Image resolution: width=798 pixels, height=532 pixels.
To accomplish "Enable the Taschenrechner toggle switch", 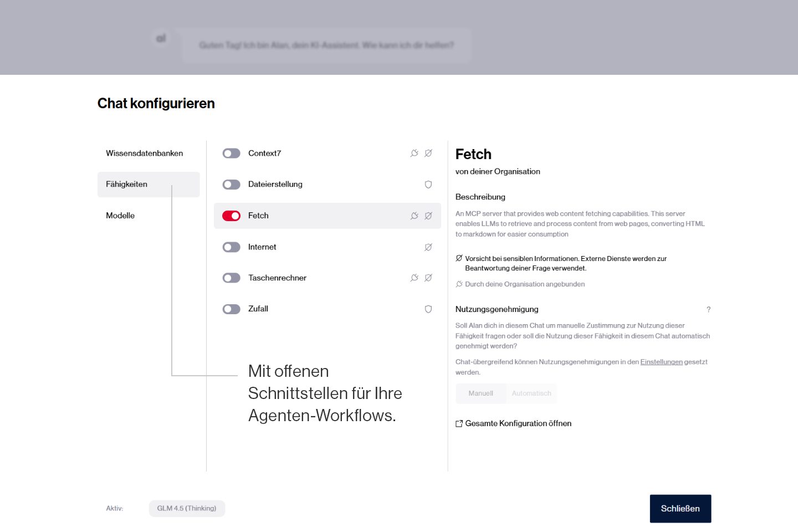I will click(231, 278).
